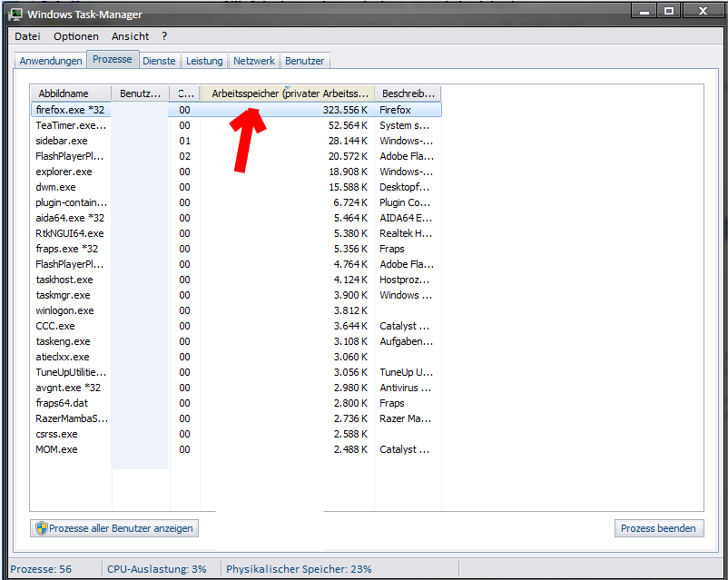Click the Antivirus ... description cell
The height and width of the screenshot is (580, 728).
tap(406, 388)
